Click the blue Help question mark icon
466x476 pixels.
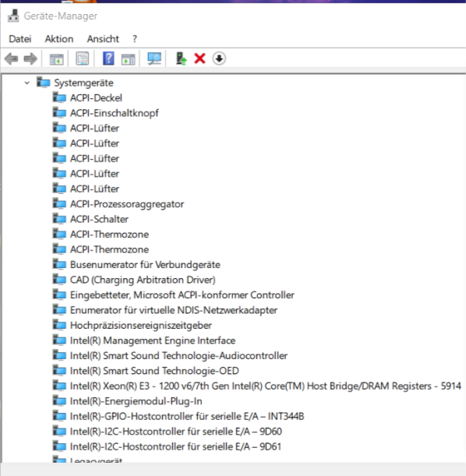pos(108,58)
